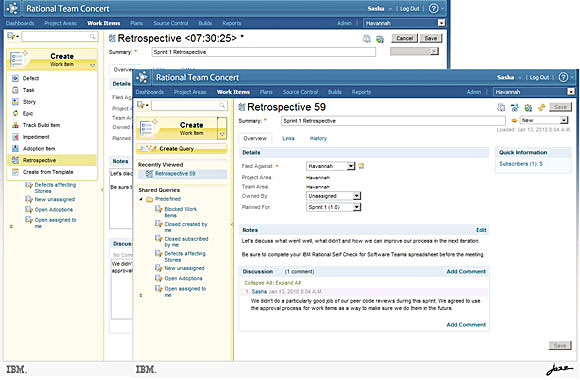Click the Summary field in Retrospective 59

(x=393, y=121)
